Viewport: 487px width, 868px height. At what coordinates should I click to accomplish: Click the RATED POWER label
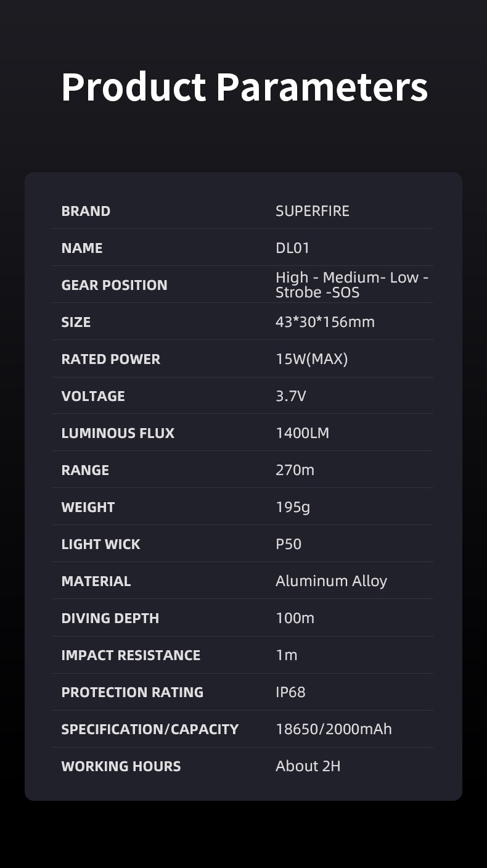[110, 359]
